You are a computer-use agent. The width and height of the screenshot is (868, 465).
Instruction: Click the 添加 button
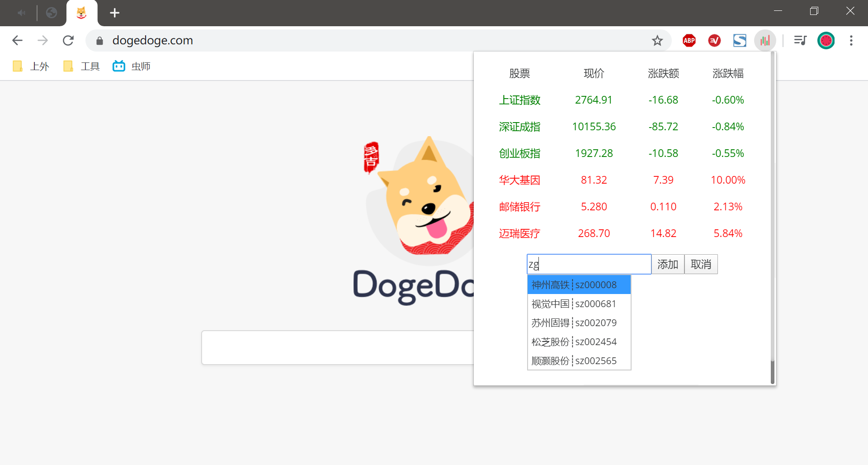pyautogui.click(x=668, y=264)
